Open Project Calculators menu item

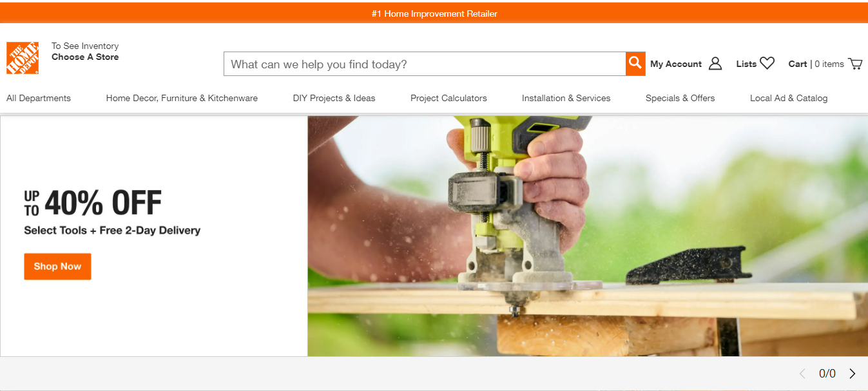coord(448,98)
